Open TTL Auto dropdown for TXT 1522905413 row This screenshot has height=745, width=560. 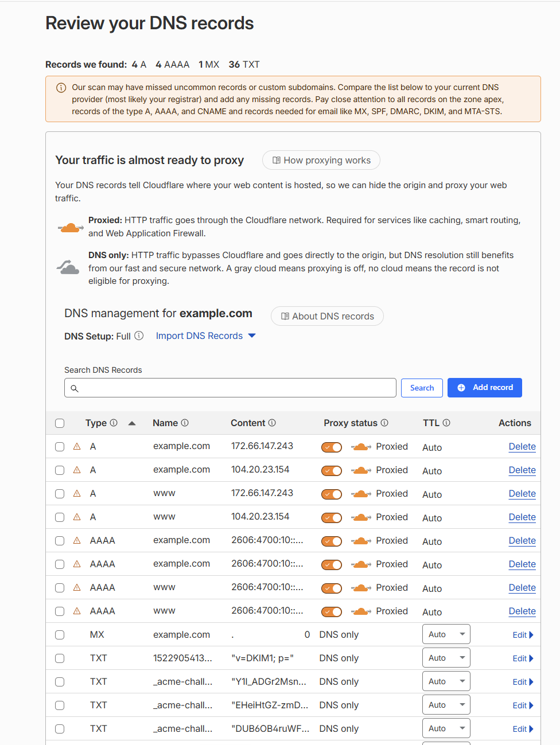tap(446, 658)
